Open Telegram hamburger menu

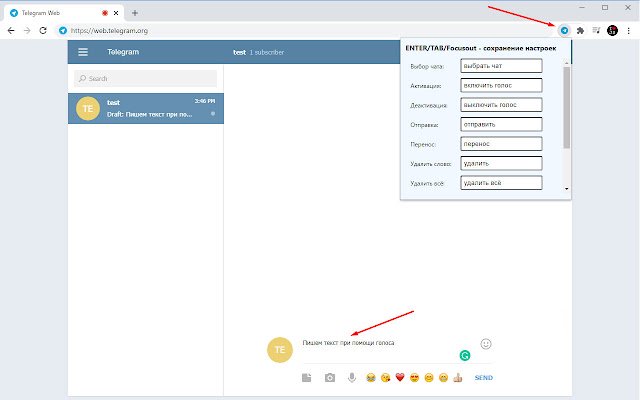click(83, 52)
